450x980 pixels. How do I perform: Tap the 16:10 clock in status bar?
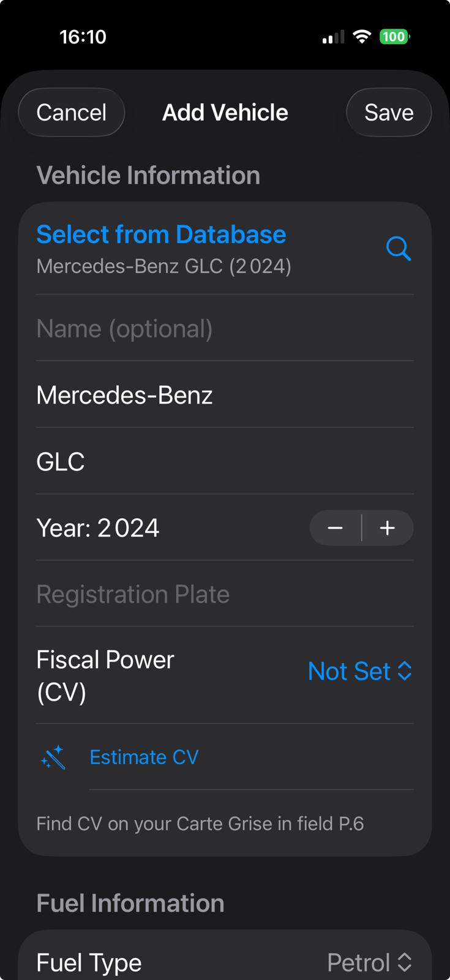click(x=83, y=37)
